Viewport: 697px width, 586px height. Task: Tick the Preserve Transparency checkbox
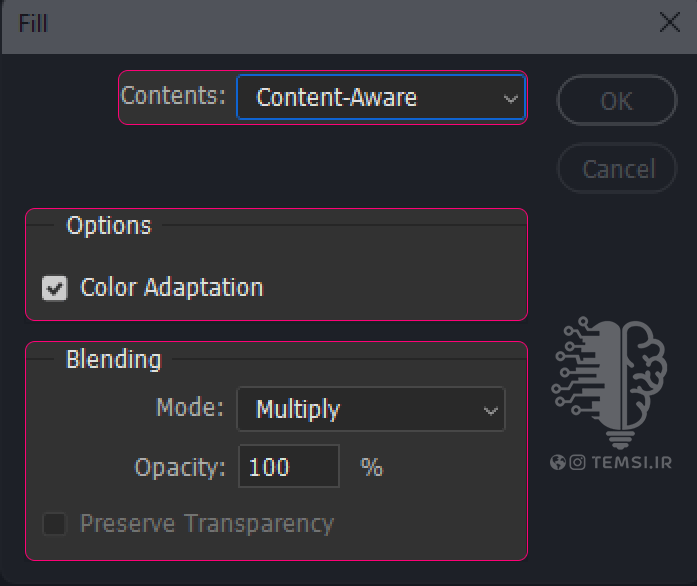click(x=55, y=523)
